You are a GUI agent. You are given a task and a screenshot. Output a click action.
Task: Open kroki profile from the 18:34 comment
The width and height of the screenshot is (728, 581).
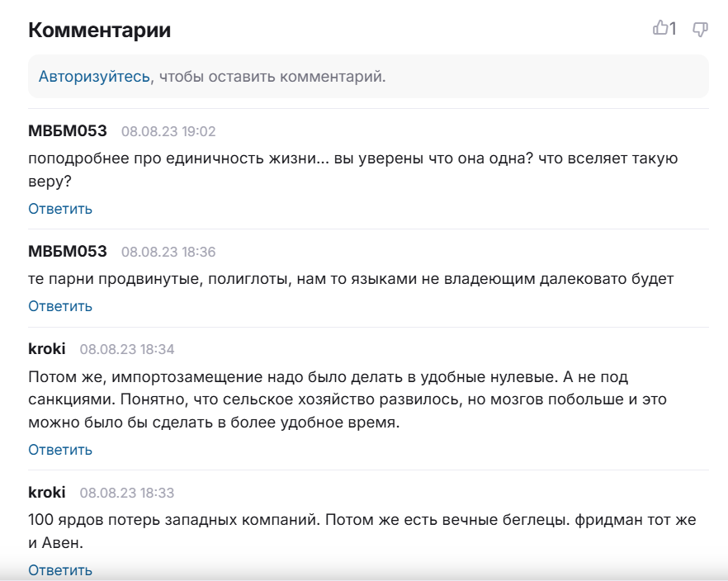coord(47,348)
